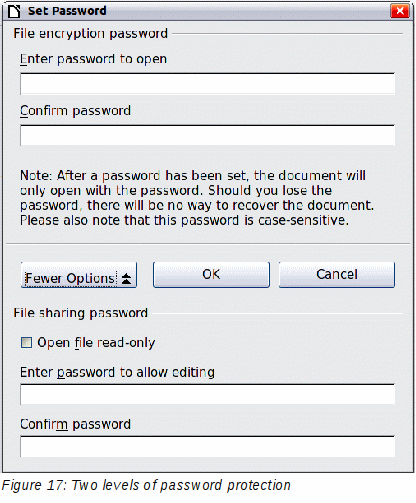Confirm with the OK button

pos(211,275)
